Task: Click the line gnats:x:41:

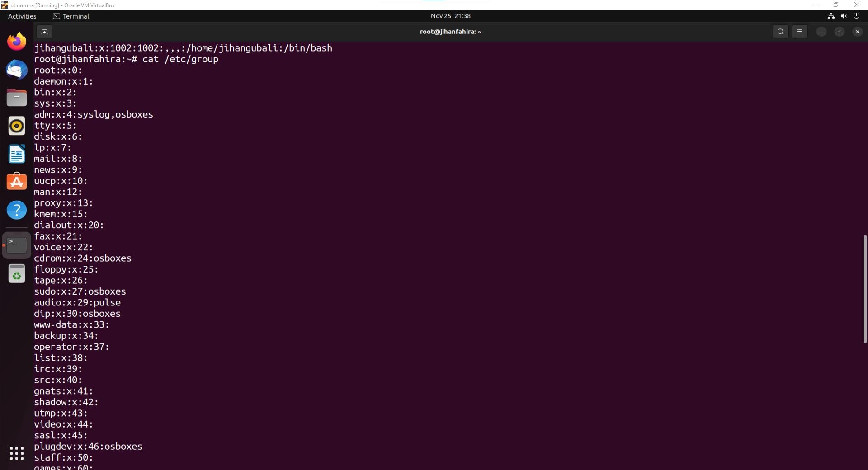Action: [64, 391]
